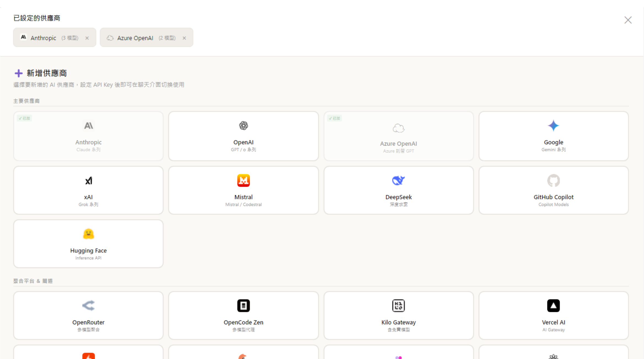This screenshot has height=359, width=644.
Task: Select the orange Mistral logo
Action: point(243,181)
